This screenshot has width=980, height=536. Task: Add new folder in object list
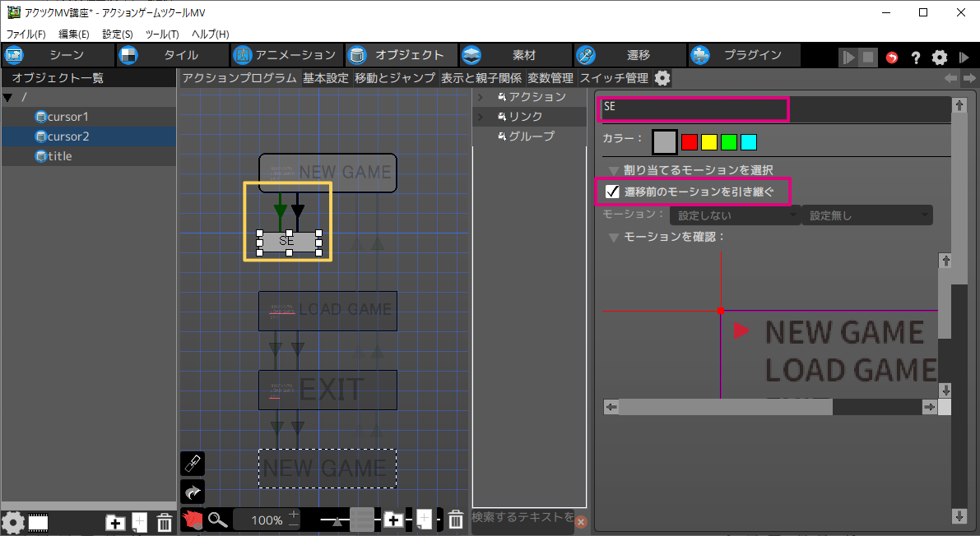pyautogui.click(x=115, y=522)
